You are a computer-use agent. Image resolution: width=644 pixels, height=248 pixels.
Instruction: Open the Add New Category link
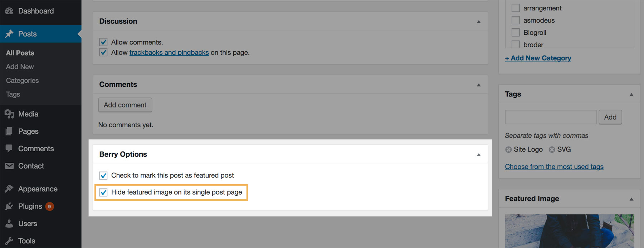coord(538,58)
